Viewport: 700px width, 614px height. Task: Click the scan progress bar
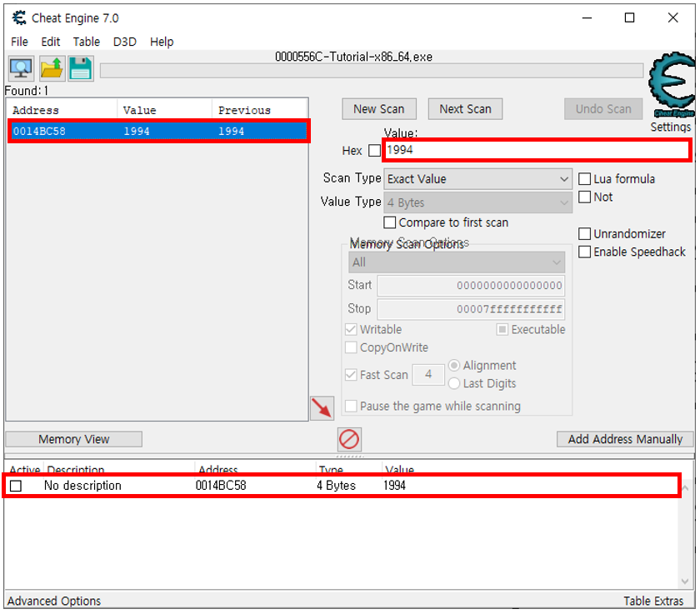(372, 71)
